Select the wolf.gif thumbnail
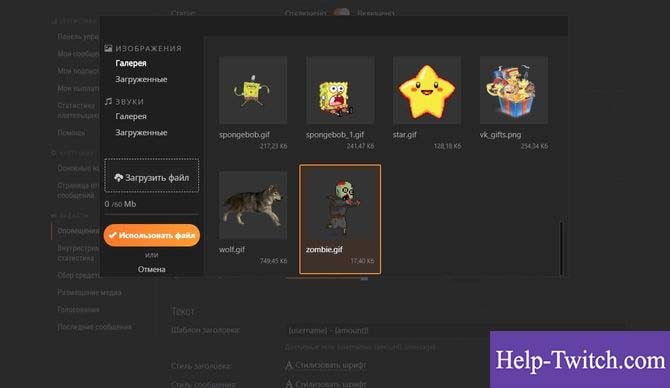Screen dimensions: 670x388 pyautogui.click(x=253, y=205)
